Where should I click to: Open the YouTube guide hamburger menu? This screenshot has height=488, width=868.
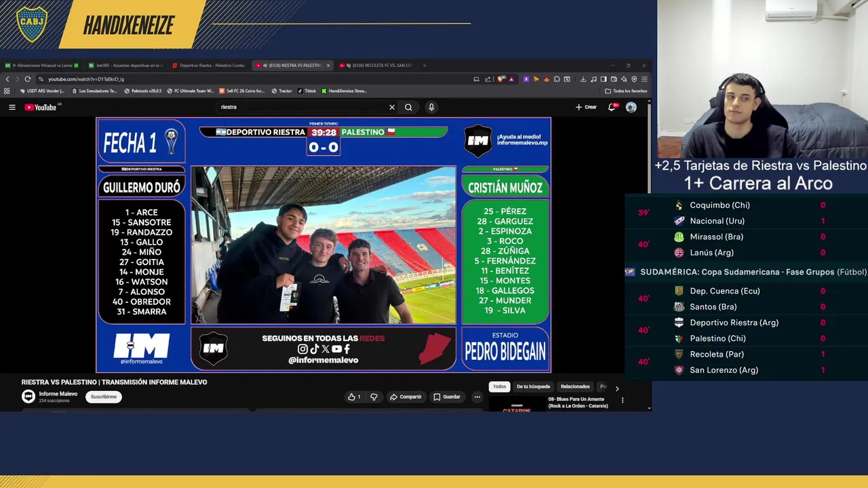(12, 107)
